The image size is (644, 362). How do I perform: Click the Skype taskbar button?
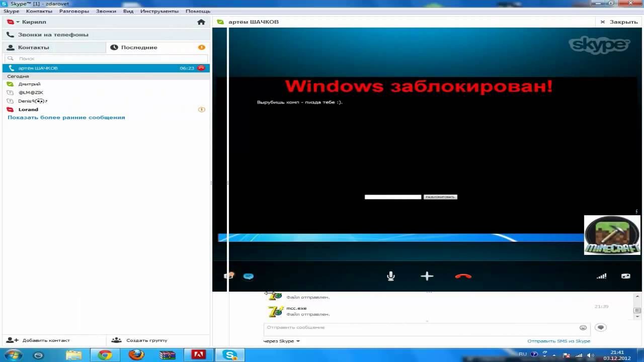click(230, 354)
